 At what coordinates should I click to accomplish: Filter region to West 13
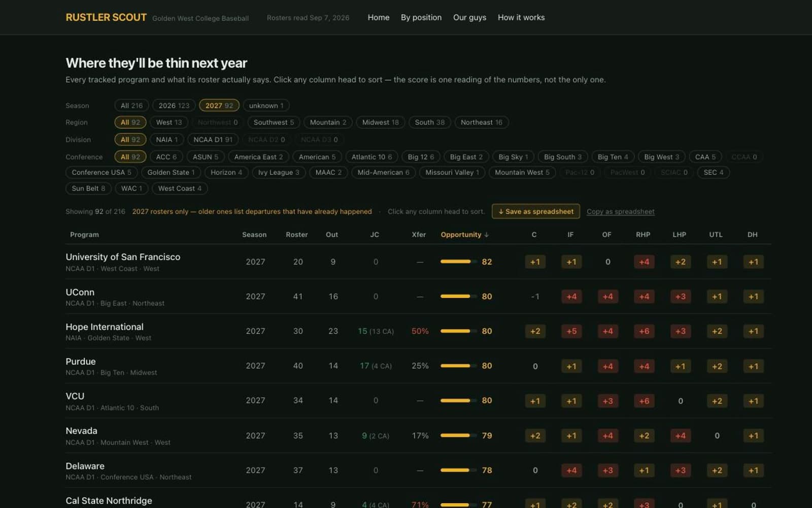coord(169,122)
